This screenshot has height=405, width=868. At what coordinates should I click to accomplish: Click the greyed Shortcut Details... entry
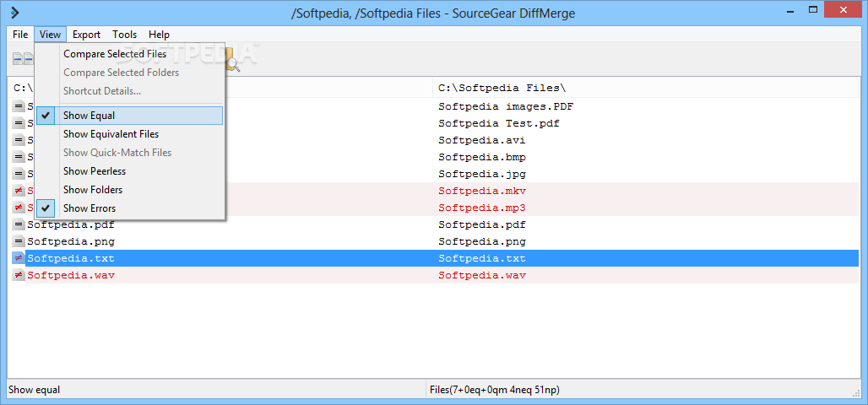tap(129, 91)
